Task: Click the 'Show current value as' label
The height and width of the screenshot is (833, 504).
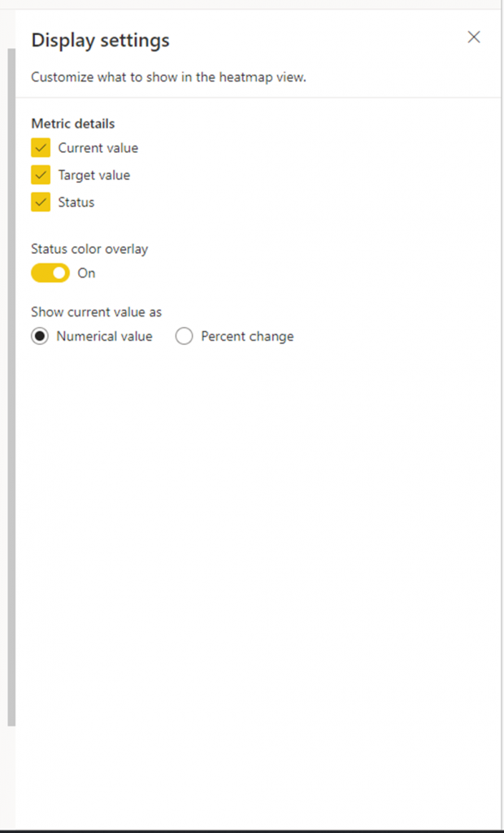Action: click(x=96, y=312)
